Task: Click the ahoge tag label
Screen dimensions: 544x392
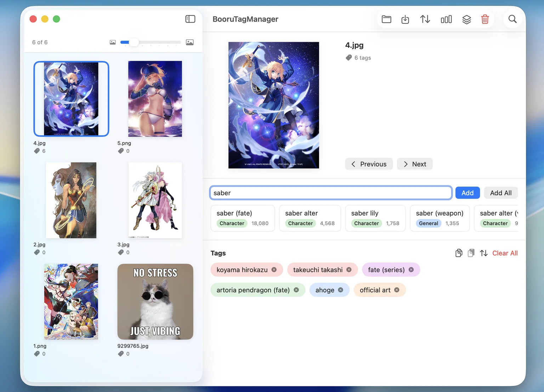Action: [325, 290]
